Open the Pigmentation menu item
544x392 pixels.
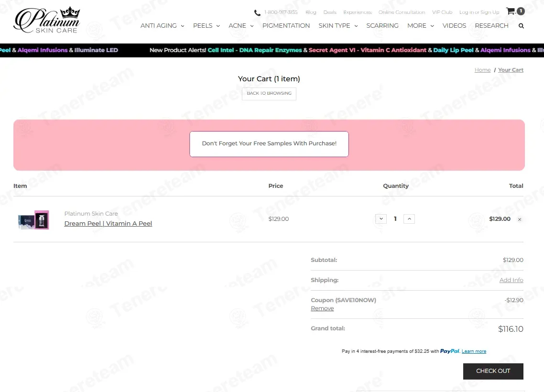coord(286,26)
